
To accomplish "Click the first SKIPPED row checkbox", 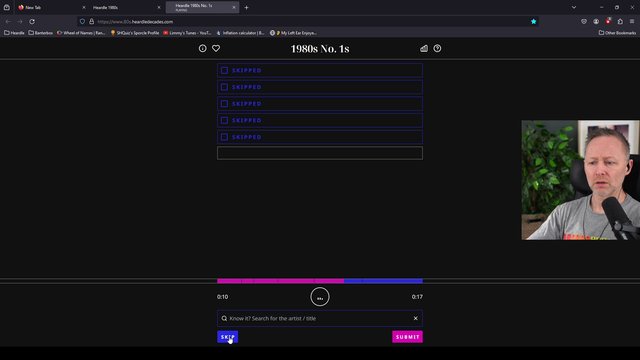I will tap(224, 71).
